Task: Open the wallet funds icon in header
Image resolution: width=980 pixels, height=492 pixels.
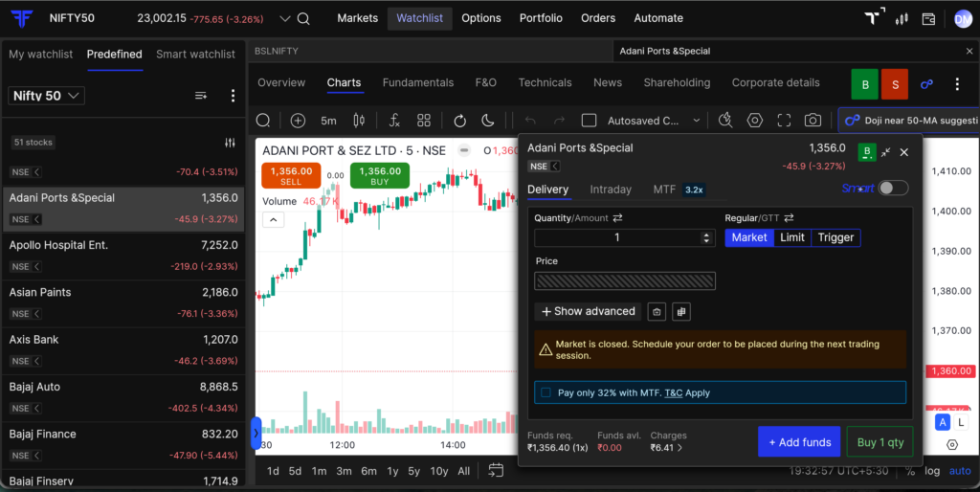Action: [x=928, y=19]
